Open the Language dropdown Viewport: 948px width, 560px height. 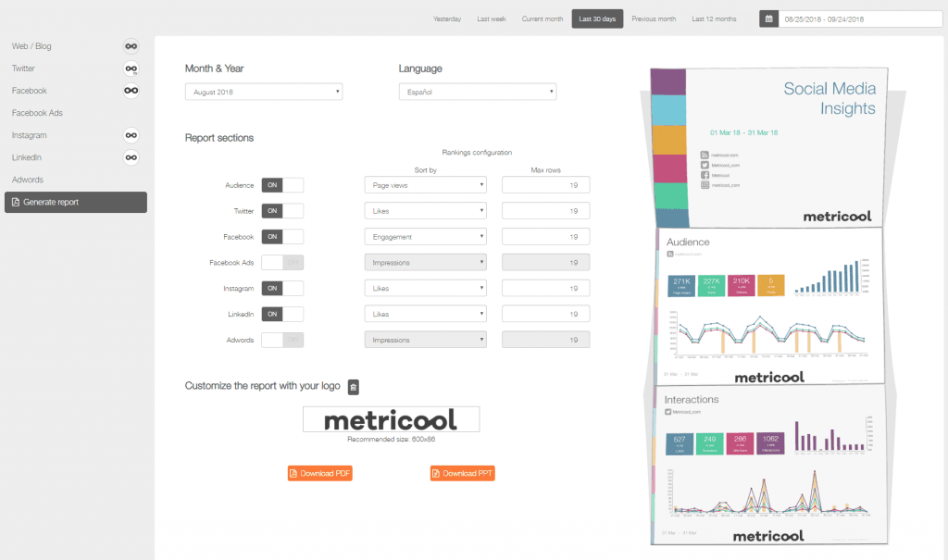coord(478,92)
